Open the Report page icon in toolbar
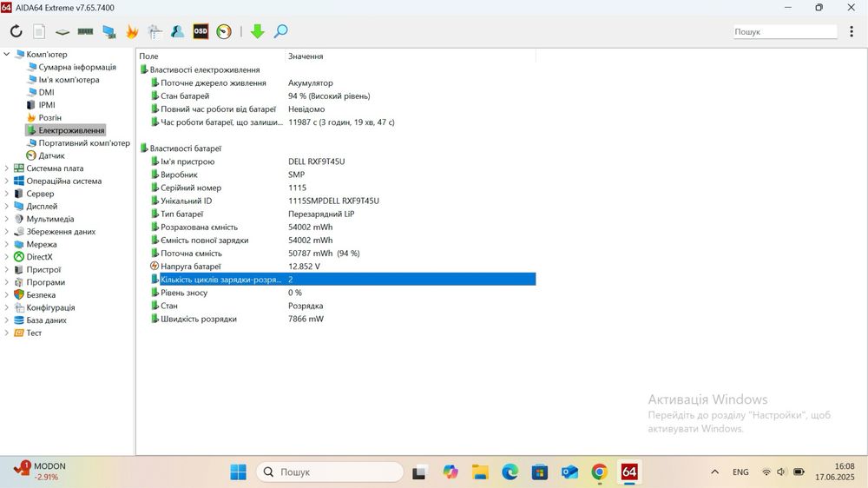Image resolution: width=868 pixels, height=488 pixels. (39, 31)
